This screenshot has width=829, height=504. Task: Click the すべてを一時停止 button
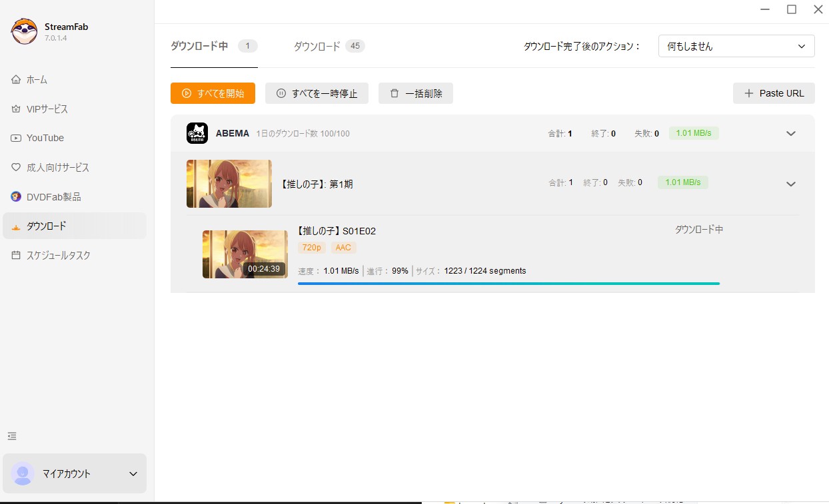[x=317, y=93]
